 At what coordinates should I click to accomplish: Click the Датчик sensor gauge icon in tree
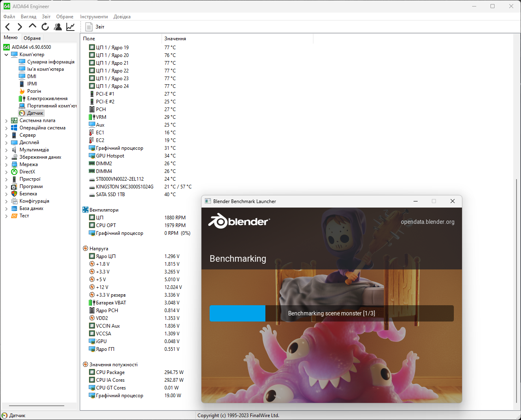coord(22,113)
